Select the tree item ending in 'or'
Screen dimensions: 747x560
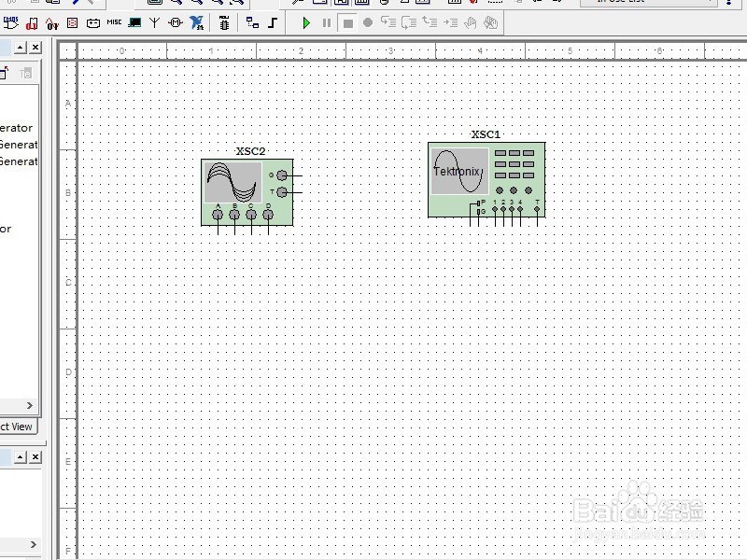click(6, 229)
